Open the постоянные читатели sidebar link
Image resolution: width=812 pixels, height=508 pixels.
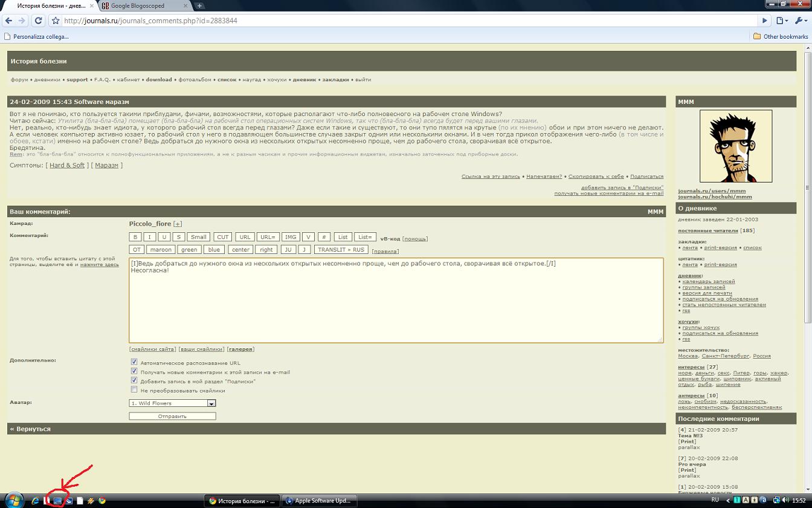[708, 230]
